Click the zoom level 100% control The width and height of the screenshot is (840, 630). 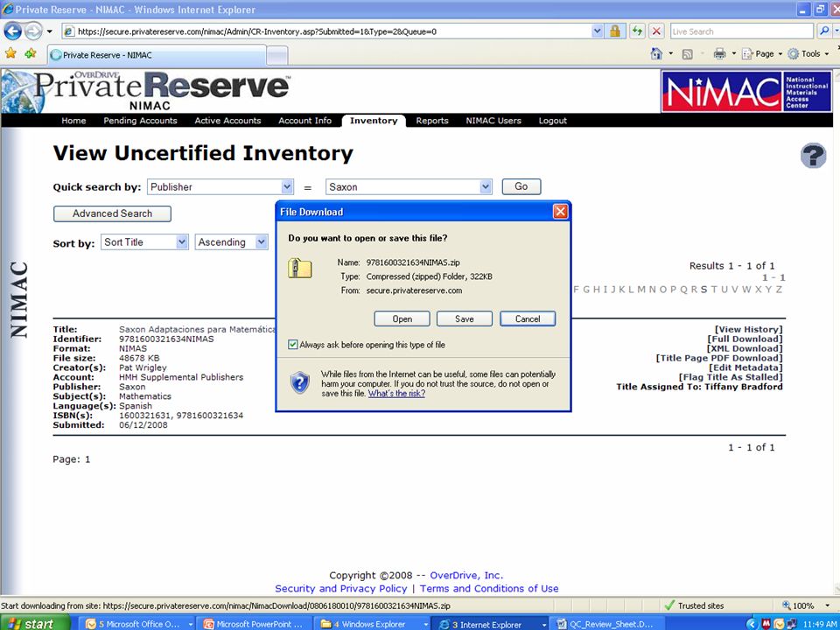806,605
